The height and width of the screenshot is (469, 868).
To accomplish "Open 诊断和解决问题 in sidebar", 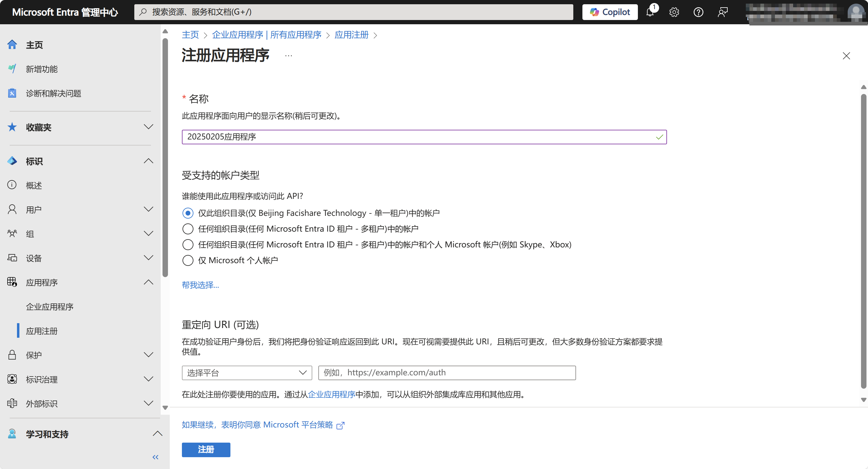I will (x=54, y=93).
